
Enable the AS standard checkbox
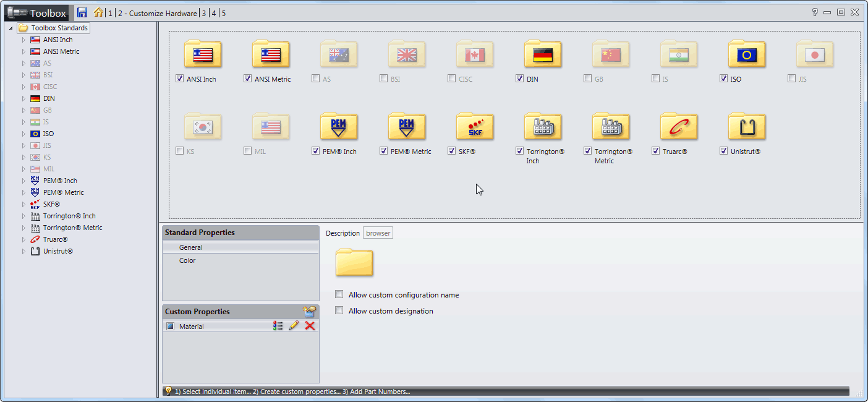point(315,79)
